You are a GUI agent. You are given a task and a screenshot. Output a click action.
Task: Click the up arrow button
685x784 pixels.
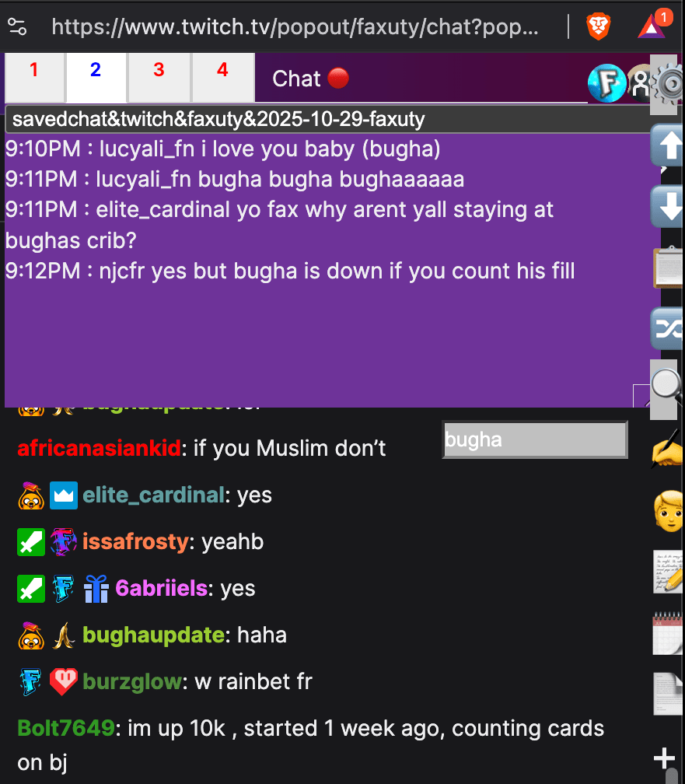coord(669,145)
